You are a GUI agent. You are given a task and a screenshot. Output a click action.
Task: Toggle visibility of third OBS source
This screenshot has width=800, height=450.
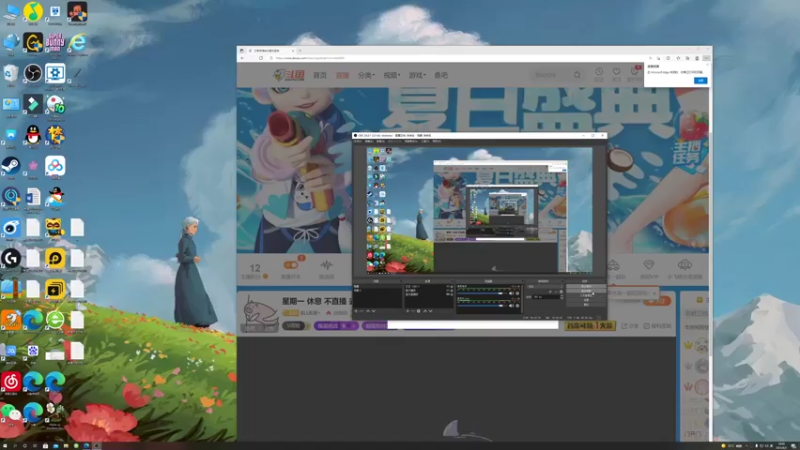pyautogui.click(x=448, y=294)
